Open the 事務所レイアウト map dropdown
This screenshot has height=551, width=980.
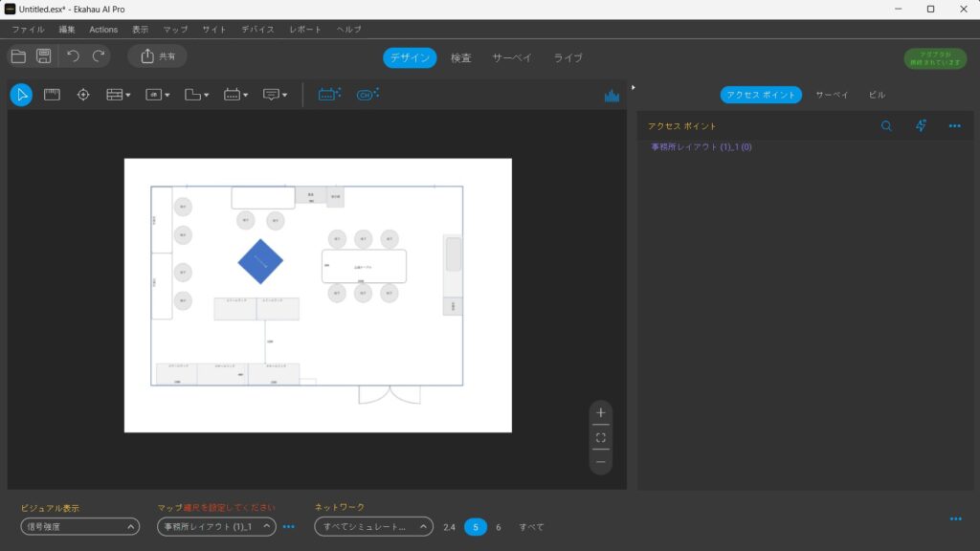coord(216,527)
